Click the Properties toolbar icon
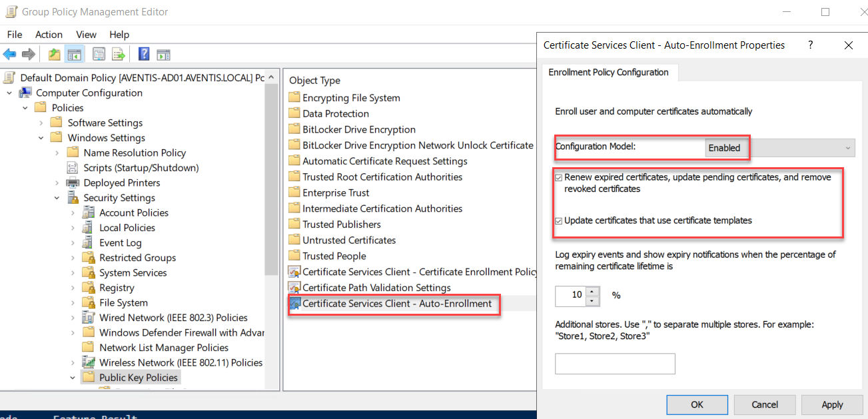Screen dimensions: 868x419 coord(99,54)
